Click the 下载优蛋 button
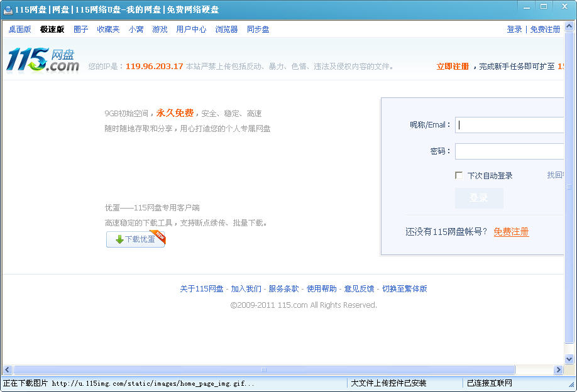The height and width of the screenshot is (392, 577). pos(135,239)
